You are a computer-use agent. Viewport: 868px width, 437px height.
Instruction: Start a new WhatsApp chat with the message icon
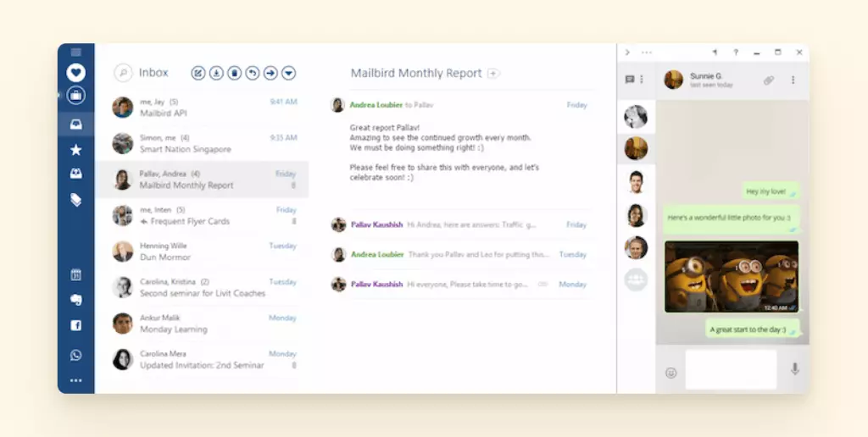click(x=630, y=80)
